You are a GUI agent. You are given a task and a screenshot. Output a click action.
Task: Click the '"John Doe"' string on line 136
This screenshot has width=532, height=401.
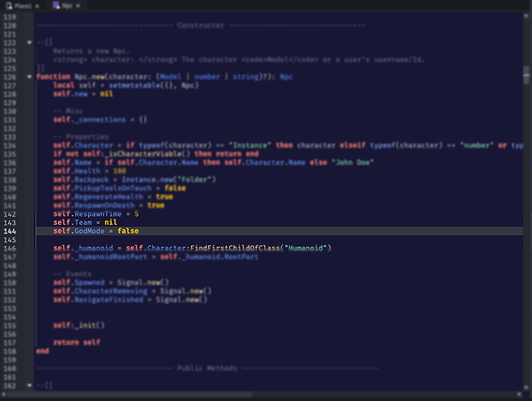[353, 162]
